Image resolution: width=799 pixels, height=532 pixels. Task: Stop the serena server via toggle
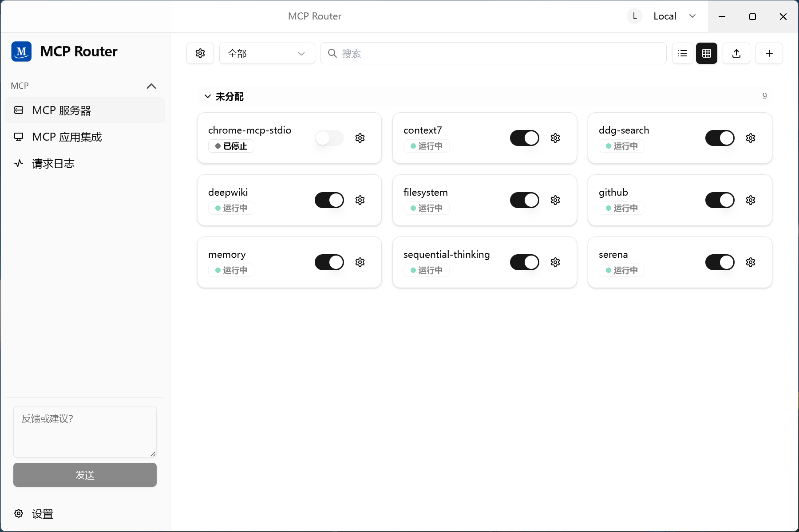(720, 262)
